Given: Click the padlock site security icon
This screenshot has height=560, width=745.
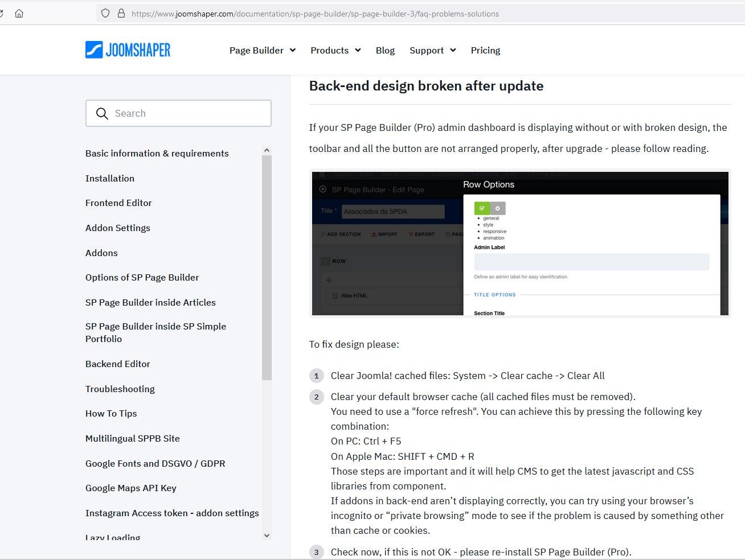Looking at the screenshot, I should coord(121,14).
